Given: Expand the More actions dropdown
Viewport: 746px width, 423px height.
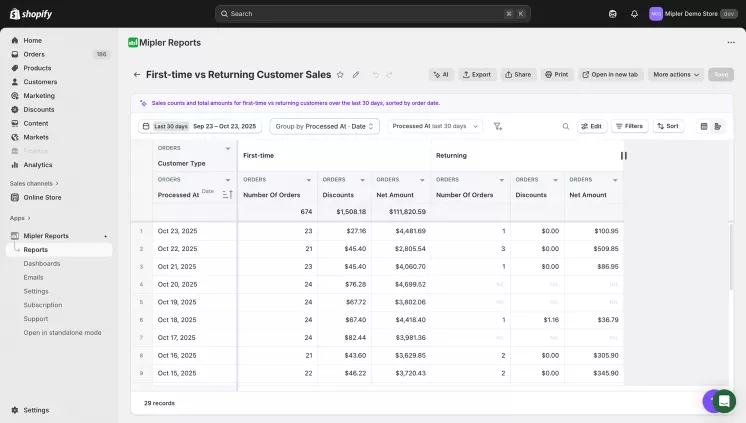Looking at the screenshot, I should pyautogui.click(x=676, y=75).
